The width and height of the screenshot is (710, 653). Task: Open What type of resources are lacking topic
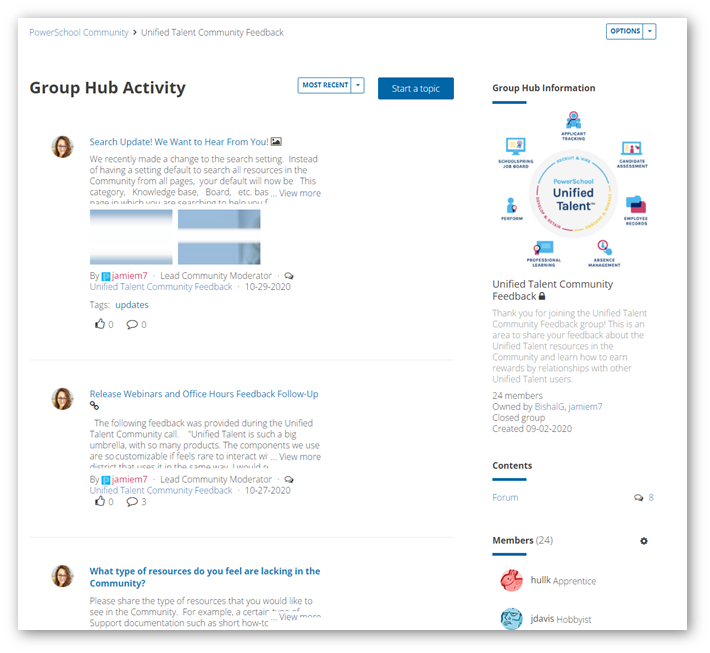tap(205, 577)
